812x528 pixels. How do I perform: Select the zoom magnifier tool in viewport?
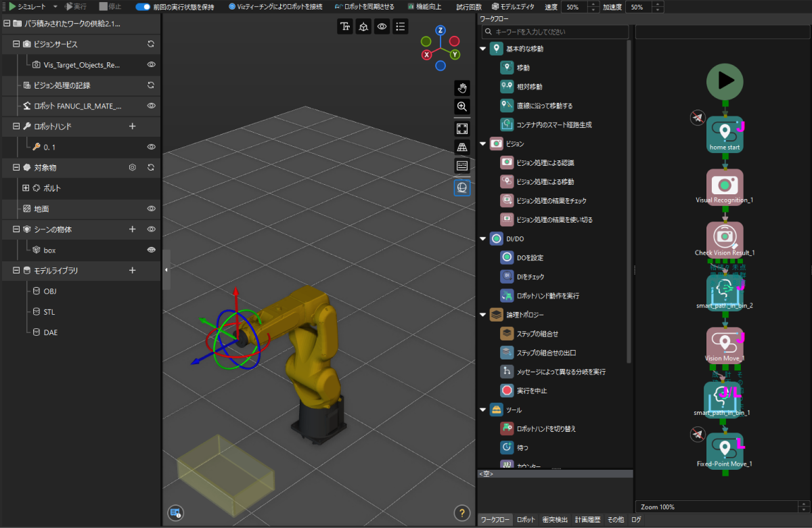(462, 107)
